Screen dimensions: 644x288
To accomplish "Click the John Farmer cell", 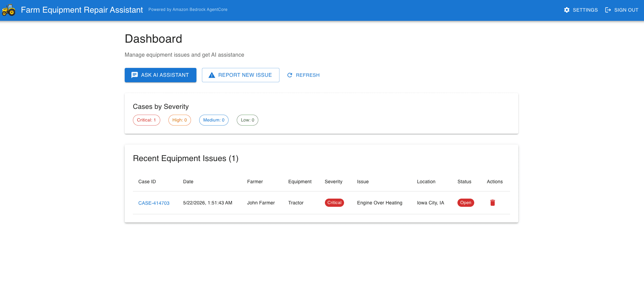I will (x=261, y=203).
